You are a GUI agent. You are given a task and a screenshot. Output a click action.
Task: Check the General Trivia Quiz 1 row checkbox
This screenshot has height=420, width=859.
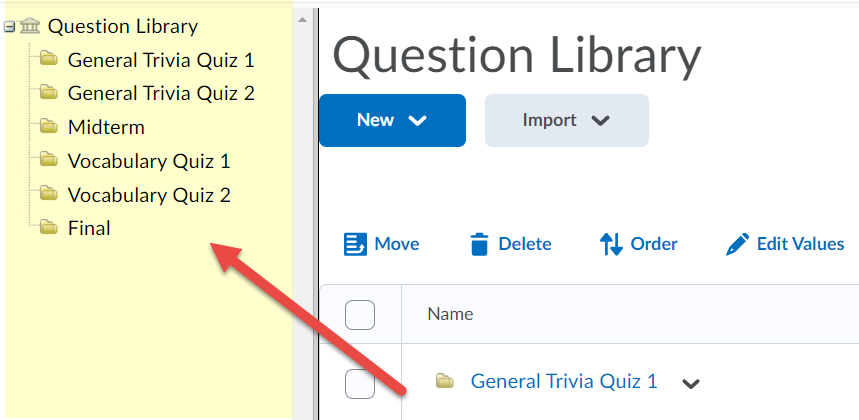360,383
